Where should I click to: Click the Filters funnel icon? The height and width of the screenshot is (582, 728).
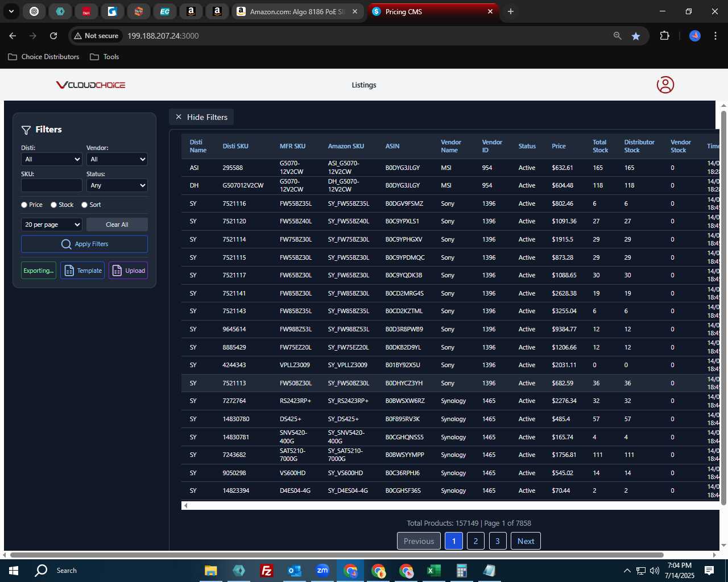click(26, 130)
